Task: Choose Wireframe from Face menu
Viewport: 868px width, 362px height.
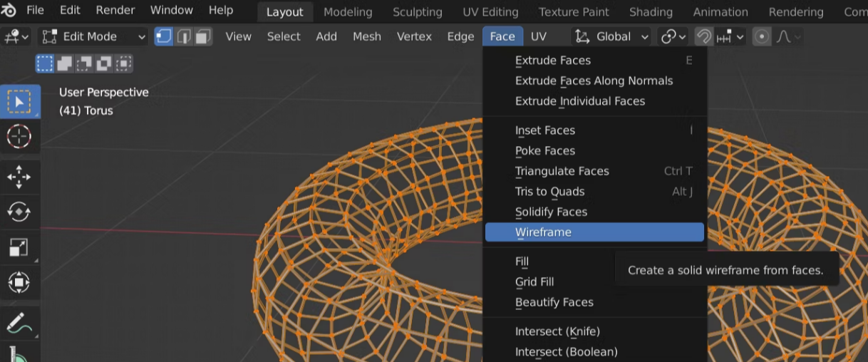Action: tap(594, 232)
